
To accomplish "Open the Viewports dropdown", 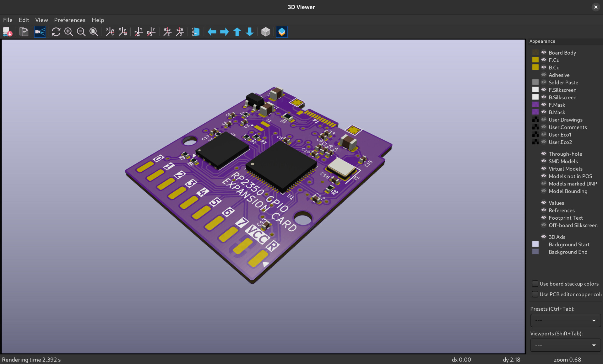I will click(x=565, y=345).
